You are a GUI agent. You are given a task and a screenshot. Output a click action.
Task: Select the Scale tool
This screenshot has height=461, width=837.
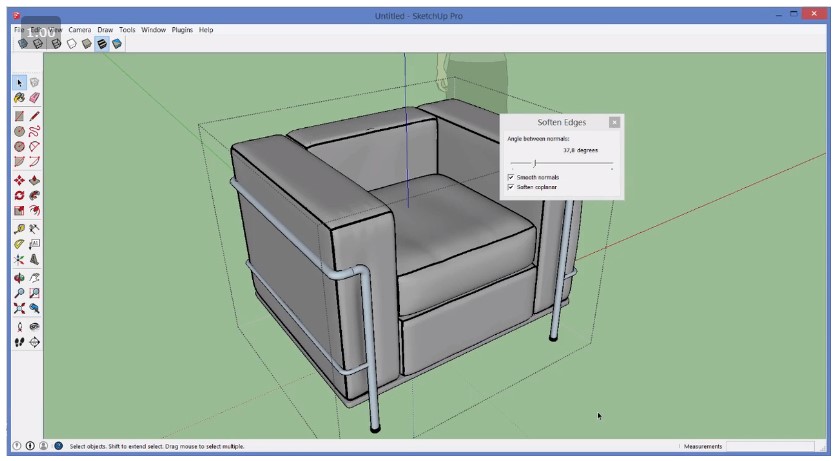click(x=20, y=210)
